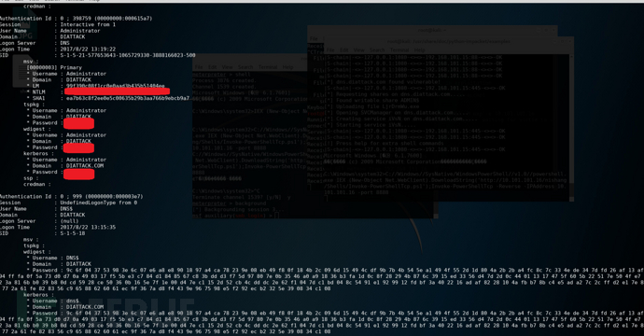The height and width of the screenshot is (336, 644).
Task: Click the Authentication Id 398759 line
Action: point(76,19)
